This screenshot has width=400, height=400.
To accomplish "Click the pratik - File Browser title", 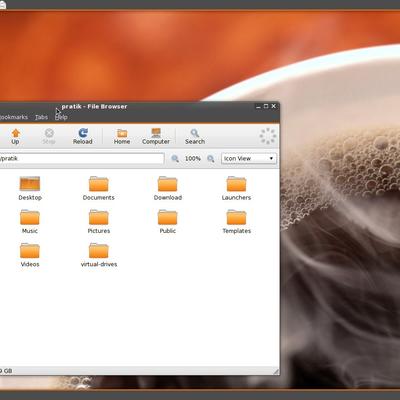I will (x=94, y=106).
